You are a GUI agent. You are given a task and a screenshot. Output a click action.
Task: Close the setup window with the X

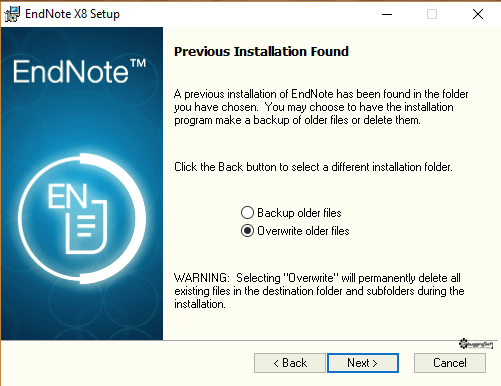click(x=478, y=14)
